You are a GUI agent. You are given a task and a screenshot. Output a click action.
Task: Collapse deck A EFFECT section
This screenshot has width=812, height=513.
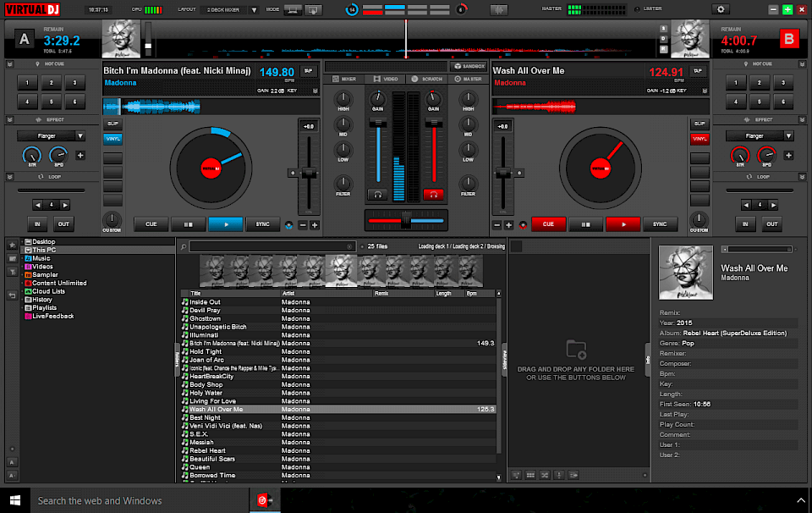10,119
